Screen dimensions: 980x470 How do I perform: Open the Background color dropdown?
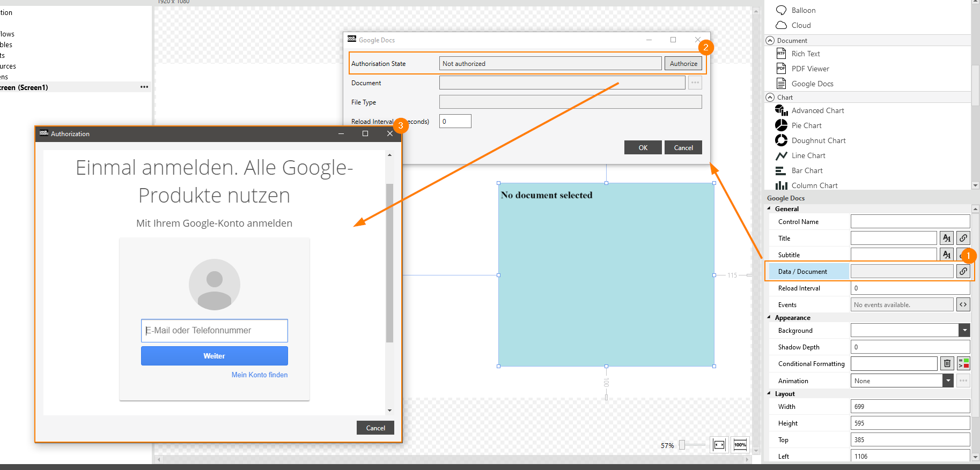tap(964, 330)
